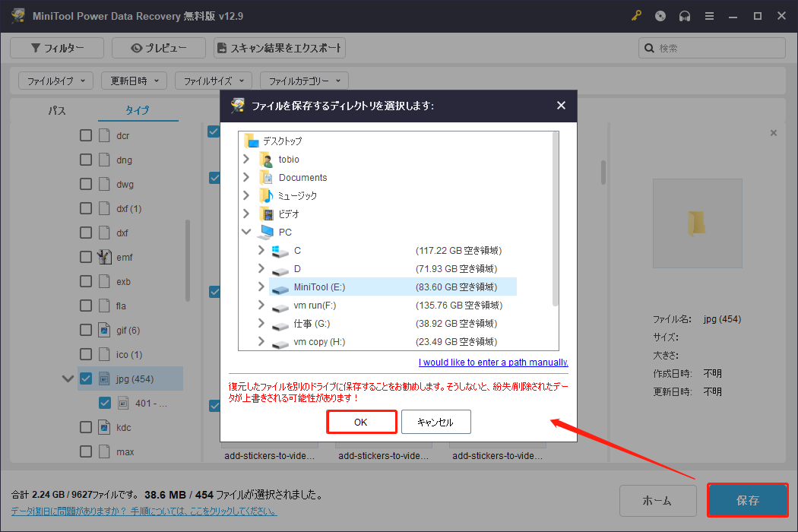Viewport: 798px width, 532px height.
Task: Click the 保存 save button
Action: click(x=748, y=500)
